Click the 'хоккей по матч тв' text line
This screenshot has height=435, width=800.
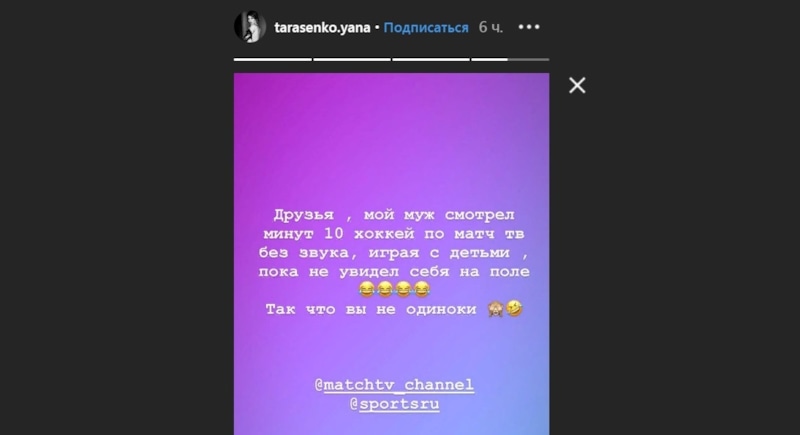coord(439,234)
